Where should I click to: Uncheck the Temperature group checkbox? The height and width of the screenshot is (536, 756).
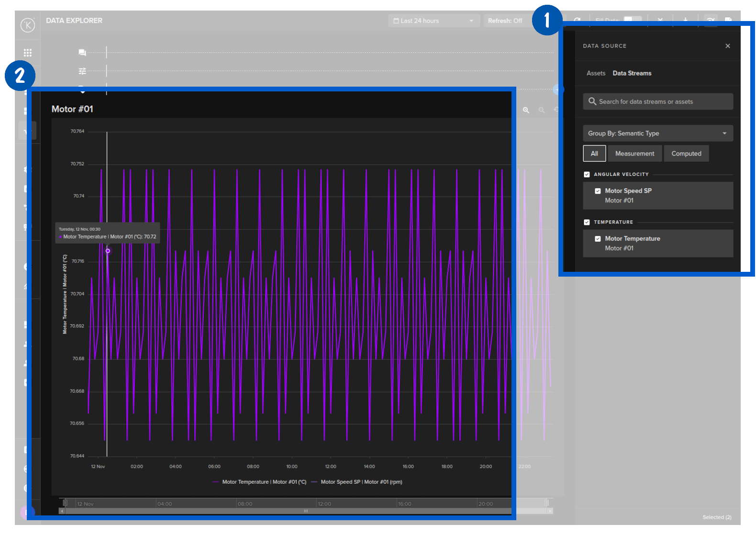pyautogui.click(x=587, y=223)
